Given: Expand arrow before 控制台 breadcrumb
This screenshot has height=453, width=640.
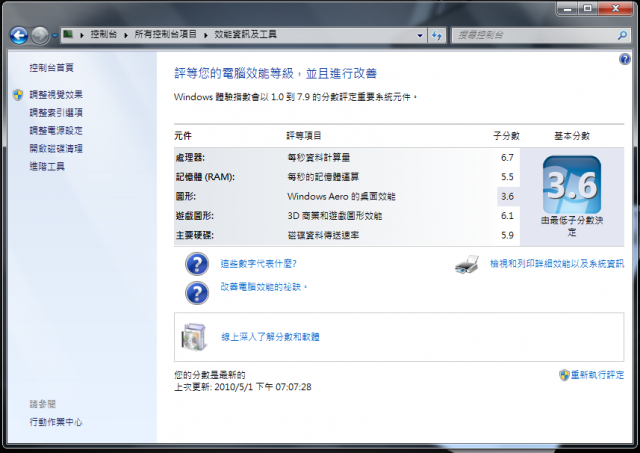Looking at the screenshot, I should [82, 35].
